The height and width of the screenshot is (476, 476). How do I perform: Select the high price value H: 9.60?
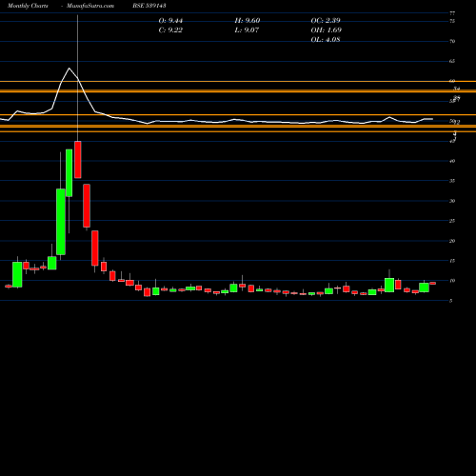click(x=248, y=21)
